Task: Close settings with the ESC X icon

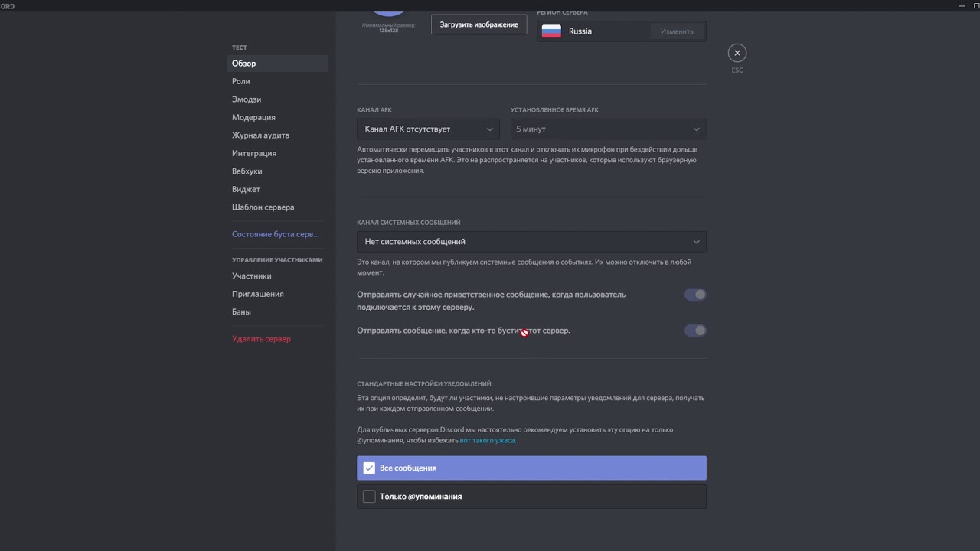Action: [x=737, y=53]
